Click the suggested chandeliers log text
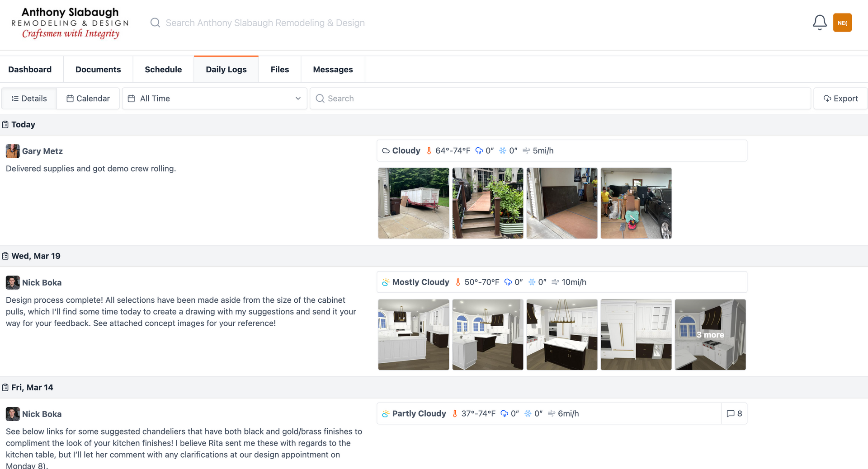868x469 pixels. 184,449
